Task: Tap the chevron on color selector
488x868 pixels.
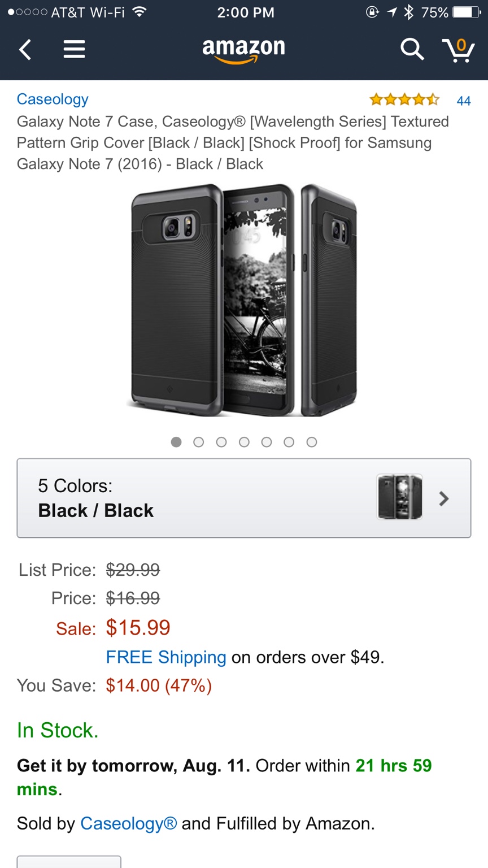Action: coord(444,498)
